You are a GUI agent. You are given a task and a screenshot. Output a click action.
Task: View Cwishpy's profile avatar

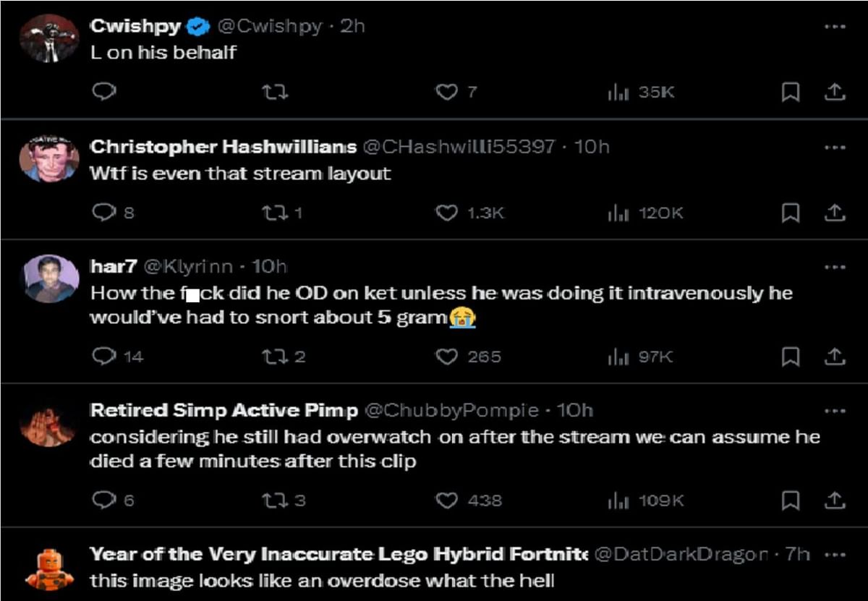click(x=49, y=38)
